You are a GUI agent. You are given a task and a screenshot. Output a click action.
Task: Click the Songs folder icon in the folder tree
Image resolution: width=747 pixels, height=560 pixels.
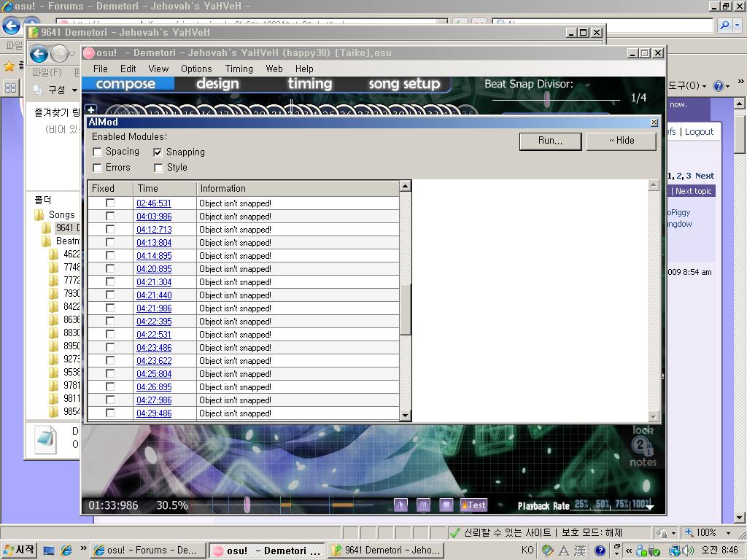[x=39, y=215]
